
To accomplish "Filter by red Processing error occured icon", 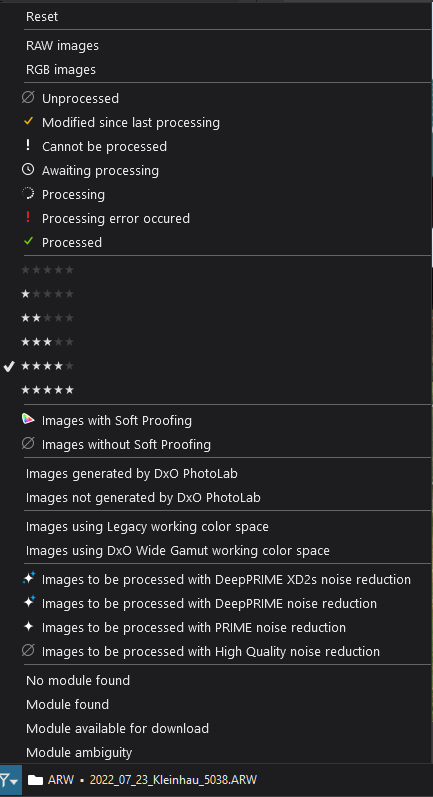I will coord(28,218).
